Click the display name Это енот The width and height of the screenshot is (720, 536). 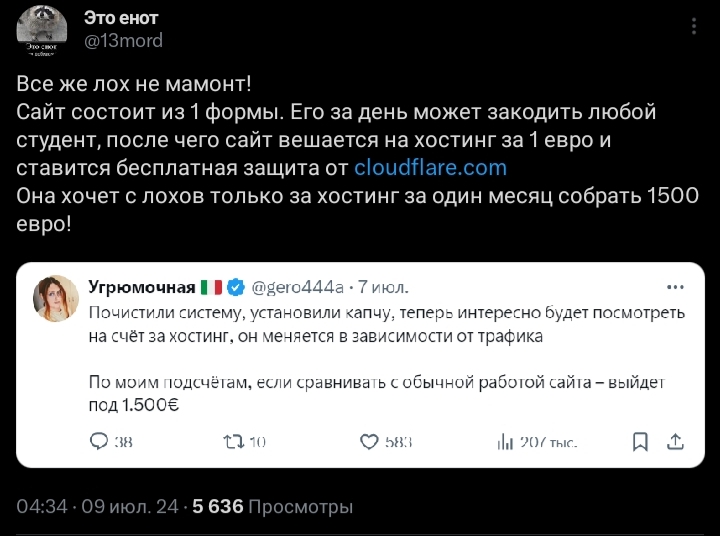point(121,19)
